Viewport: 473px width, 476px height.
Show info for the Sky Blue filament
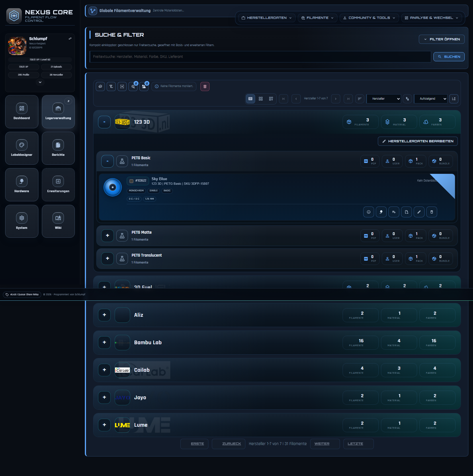click(368, 212)
